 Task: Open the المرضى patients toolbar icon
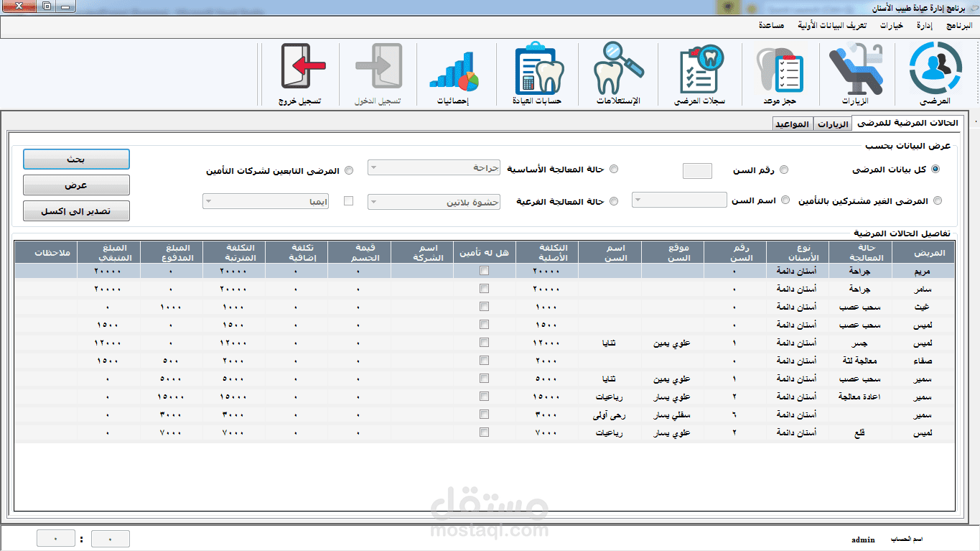click(935, 73)
